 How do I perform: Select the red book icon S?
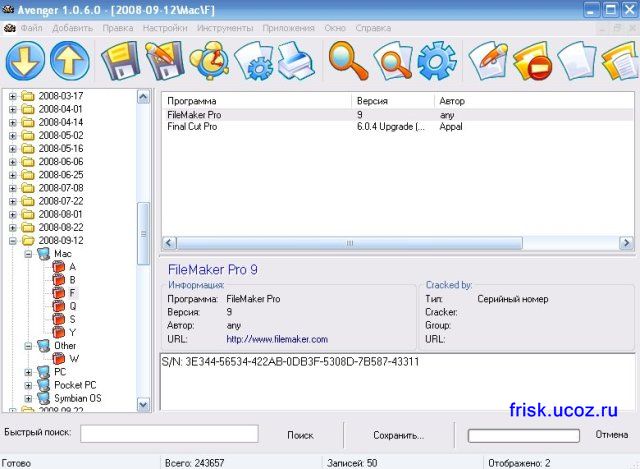click(x=59, y=319)
